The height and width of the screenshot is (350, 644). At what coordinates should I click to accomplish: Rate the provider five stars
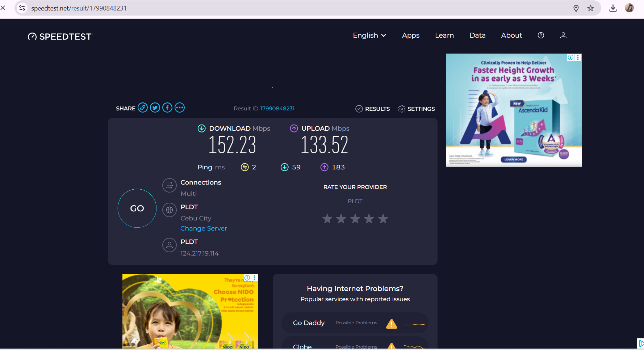383,219
